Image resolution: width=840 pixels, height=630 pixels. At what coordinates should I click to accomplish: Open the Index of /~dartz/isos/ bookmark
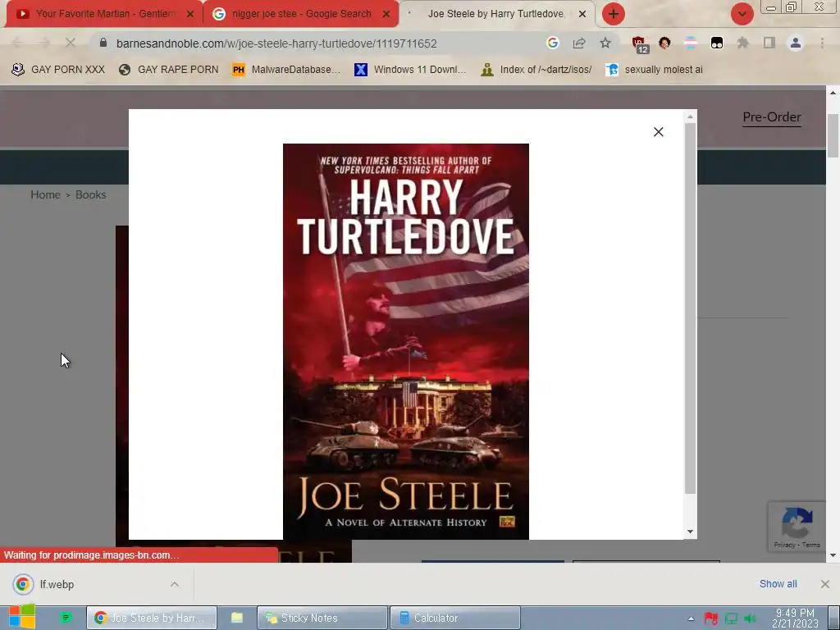pyautogui.click(x=536, y=70)
